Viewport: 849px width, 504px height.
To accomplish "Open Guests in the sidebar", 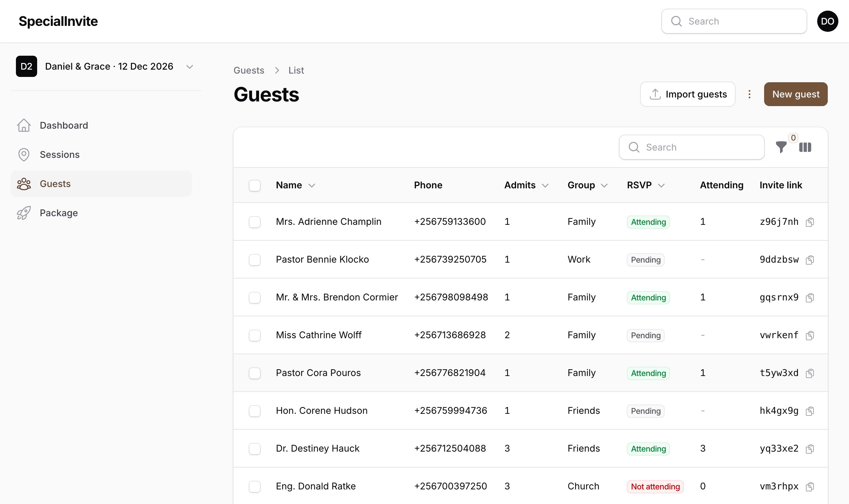I will (x=101, y=184).
